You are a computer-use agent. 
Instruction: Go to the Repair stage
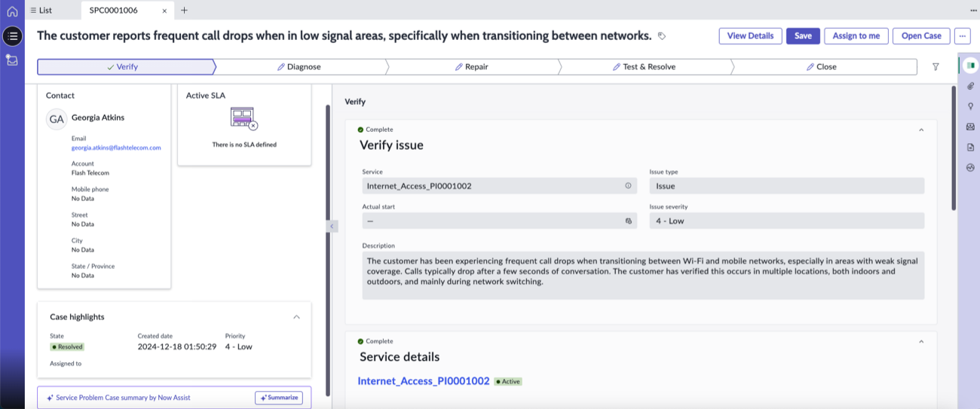(x=472, y=66)
